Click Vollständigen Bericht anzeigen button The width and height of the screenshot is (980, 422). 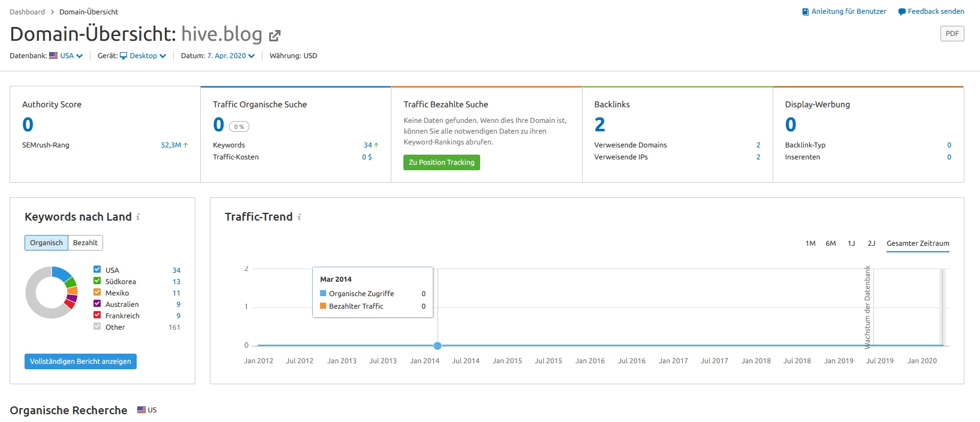coord(80,361)
